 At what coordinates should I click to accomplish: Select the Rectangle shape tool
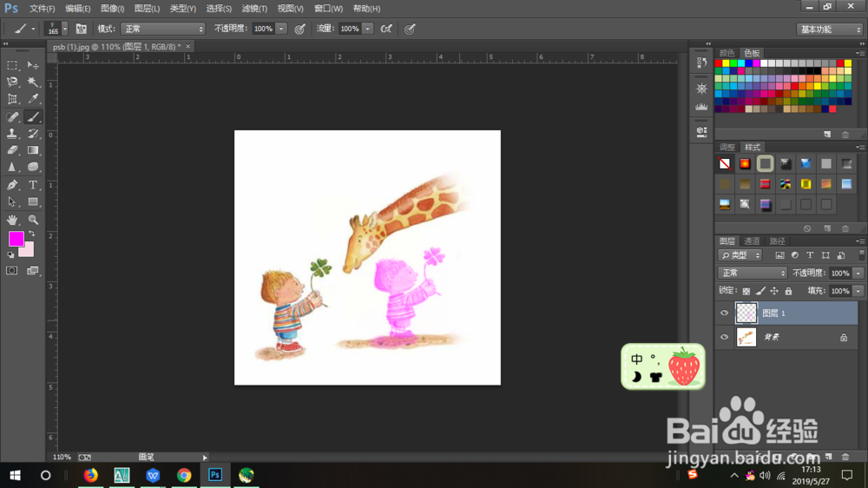coord(33,202)
